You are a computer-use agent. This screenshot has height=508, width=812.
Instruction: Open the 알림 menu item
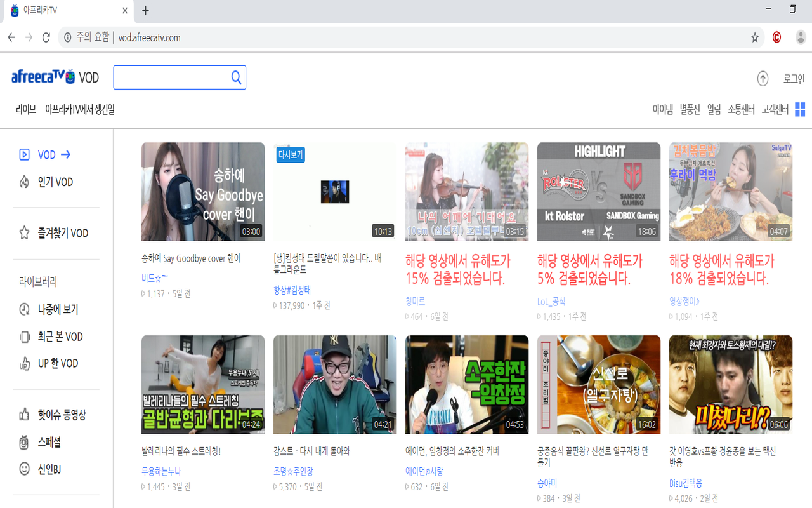tap(714, 109)
